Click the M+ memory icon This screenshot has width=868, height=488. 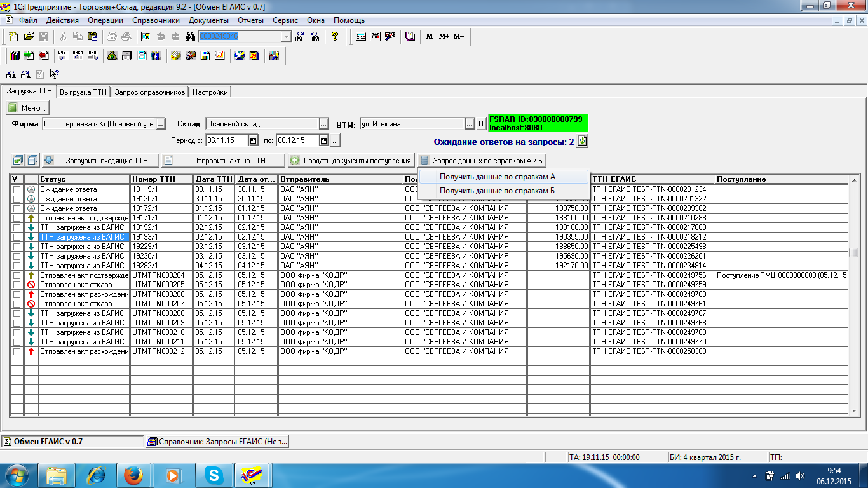pyautogui.click(x=444, y=37)
